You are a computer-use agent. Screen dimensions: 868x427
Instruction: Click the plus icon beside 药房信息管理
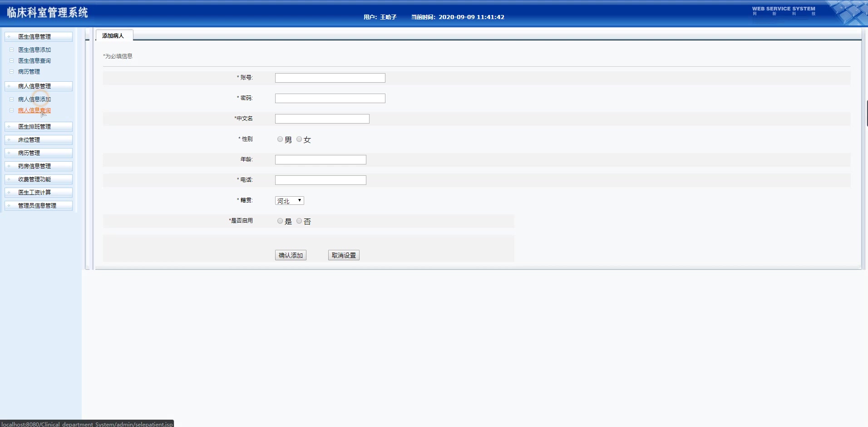pyautogui.click(x=9, y=166)
